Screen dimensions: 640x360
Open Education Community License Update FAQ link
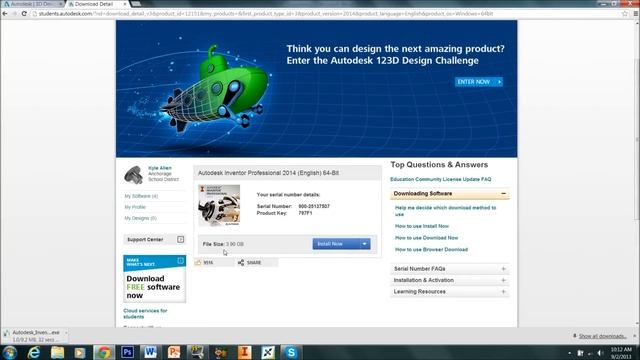tap(441, 179)
